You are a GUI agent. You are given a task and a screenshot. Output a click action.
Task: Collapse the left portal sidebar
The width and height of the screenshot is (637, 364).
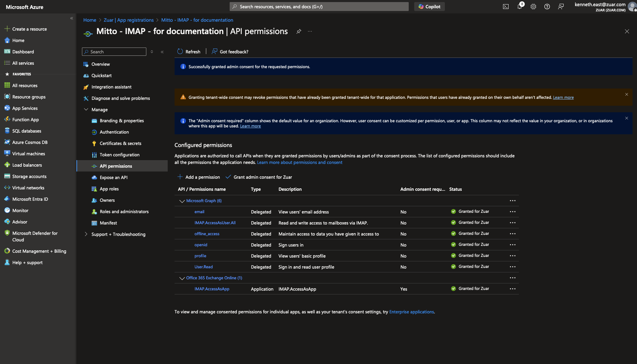click(72, 18)
